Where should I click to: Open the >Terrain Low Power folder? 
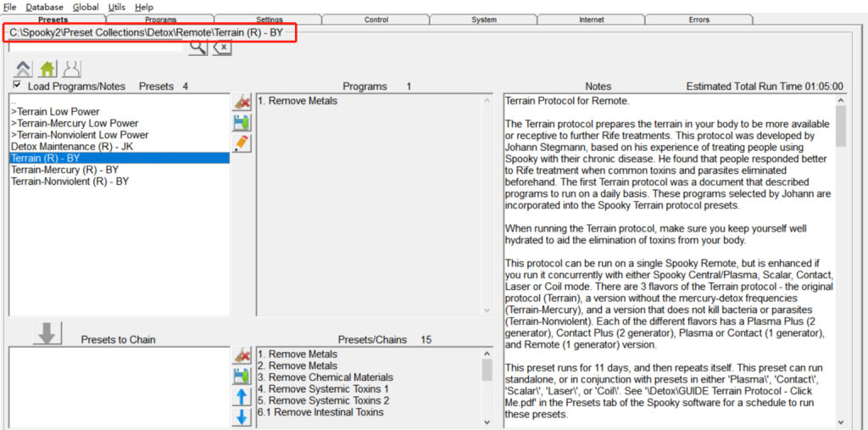pos(55,112)
